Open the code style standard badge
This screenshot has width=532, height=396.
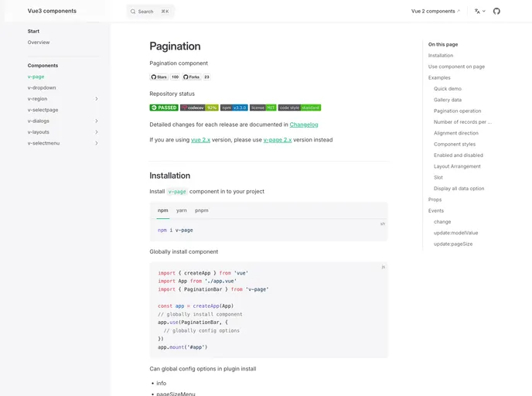tap(299, 108)
